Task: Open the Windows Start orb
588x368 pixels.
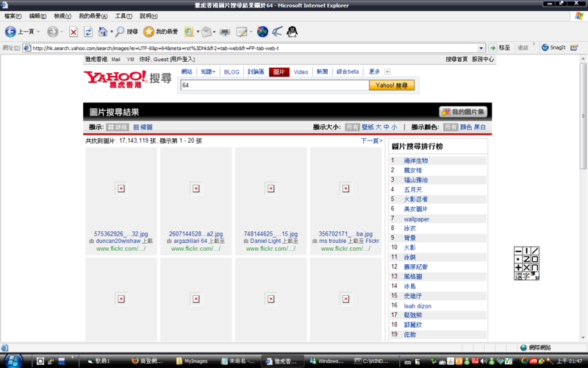Action: click(x=13, y=361)
